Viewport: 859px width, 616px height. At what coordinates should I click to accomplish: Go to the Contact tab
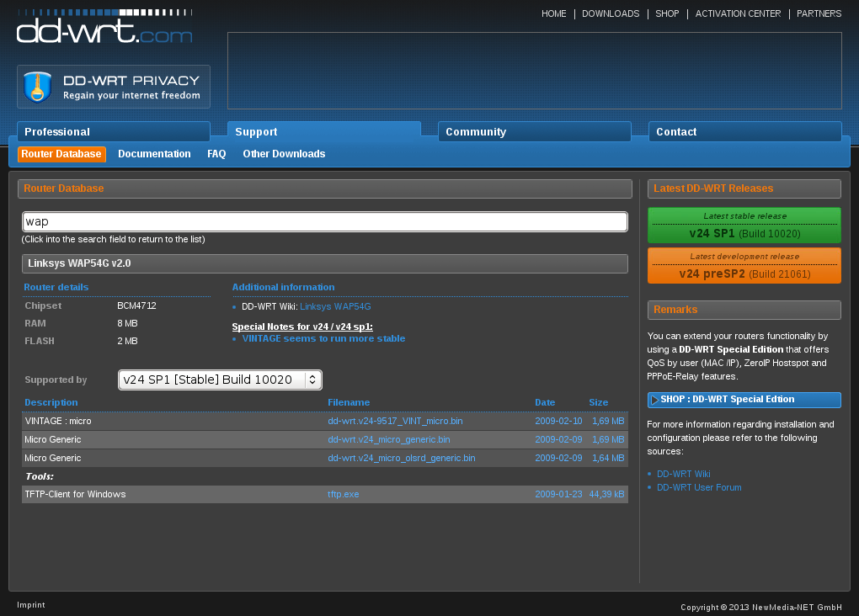[745, 132]
